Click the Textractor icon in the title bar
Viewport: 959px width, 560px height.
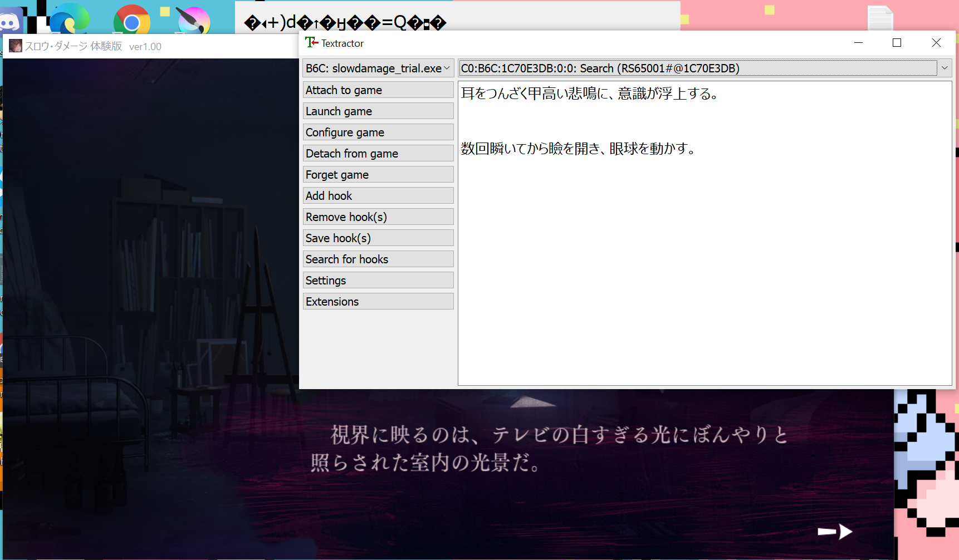310,42
